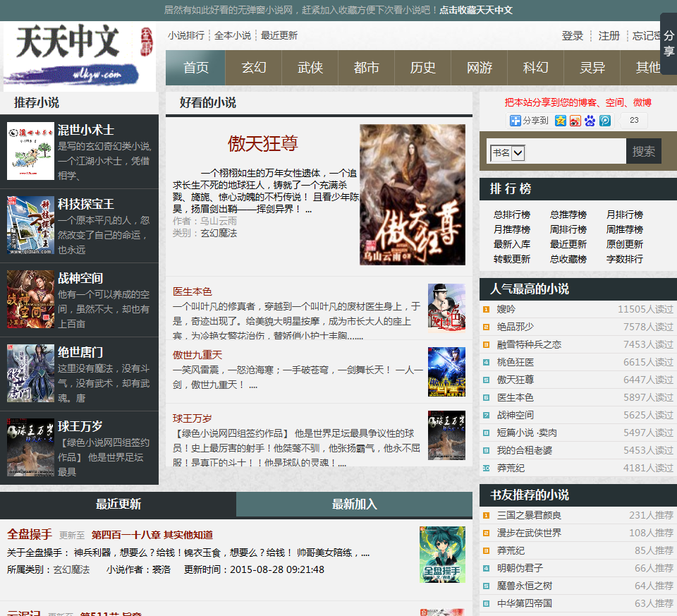Open 三国之暴君颜良 in recommended list

coord(529,515)
